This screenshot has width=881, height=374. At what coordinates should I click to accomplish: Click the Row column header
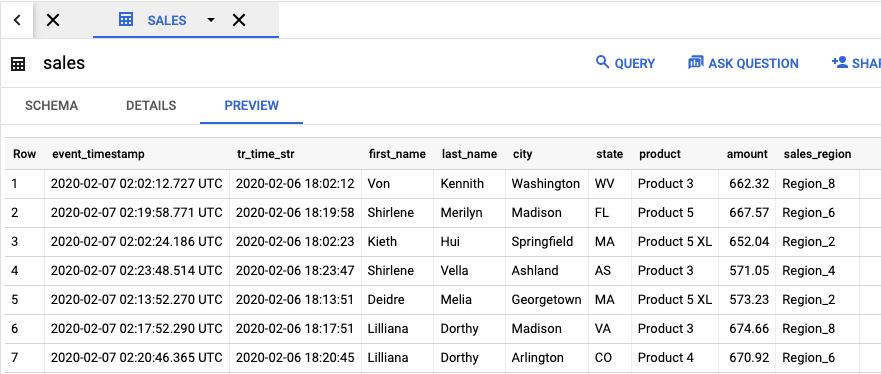(x=25, y=154)
